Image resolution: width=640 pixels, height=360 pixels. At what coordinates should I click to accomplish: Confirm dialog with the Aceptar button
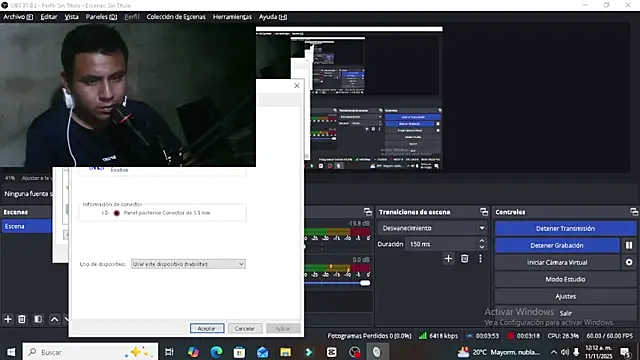tap(207, 328)
